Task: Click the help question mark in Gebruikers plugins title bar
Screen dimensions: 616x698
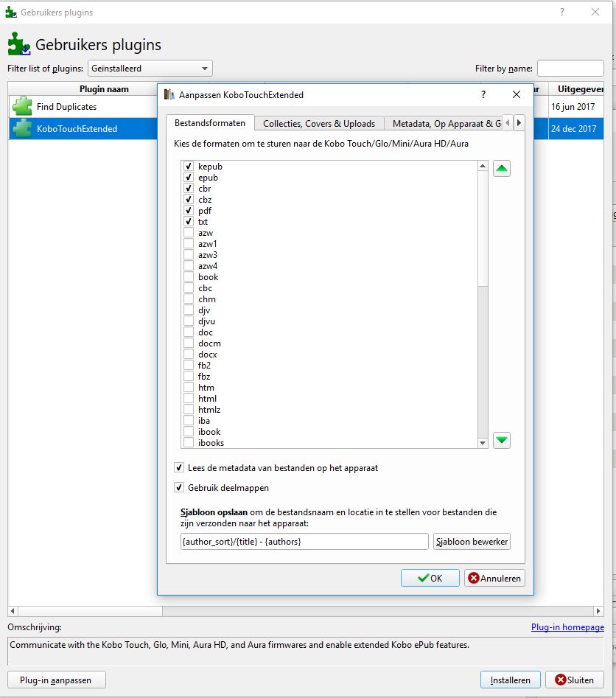Action: 562,12
